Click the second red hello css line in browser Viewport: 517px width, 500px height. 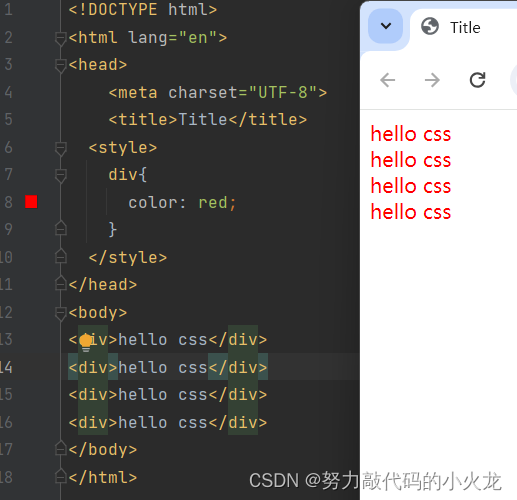[x=411, y=160]
